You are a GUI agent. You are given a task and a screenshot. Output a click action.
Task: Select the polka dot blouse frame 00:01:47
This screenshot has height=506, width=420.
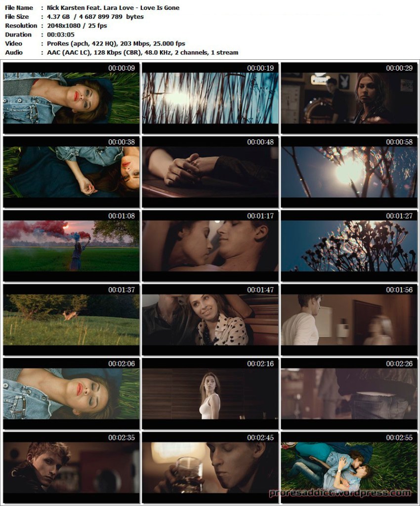210,320
